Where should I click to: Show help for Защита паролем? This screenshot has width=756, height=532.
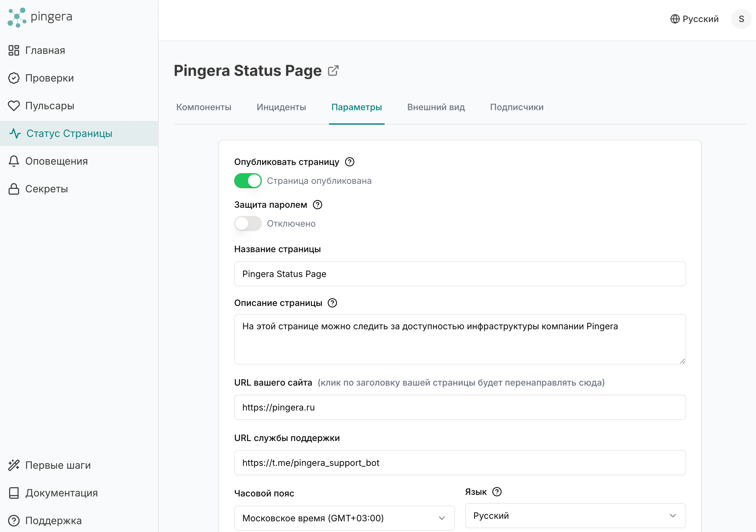click(x=318, y=205)
